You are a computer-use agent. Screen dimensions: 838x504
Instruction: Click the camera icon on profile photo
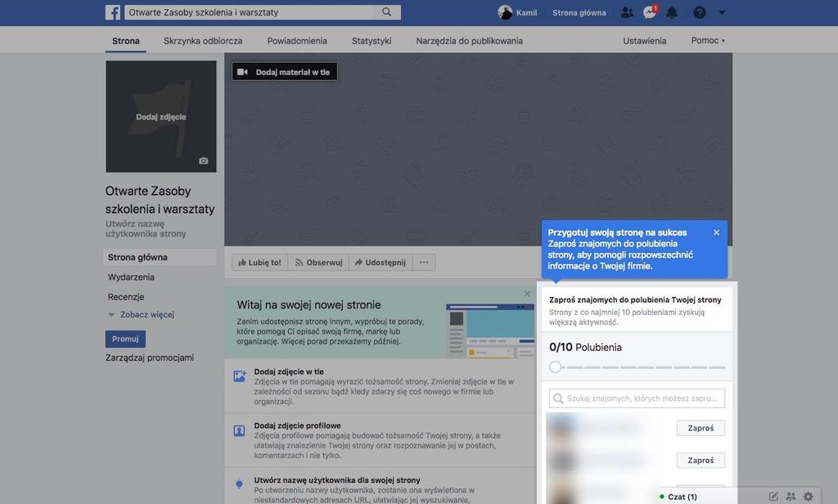coord(204,160)
